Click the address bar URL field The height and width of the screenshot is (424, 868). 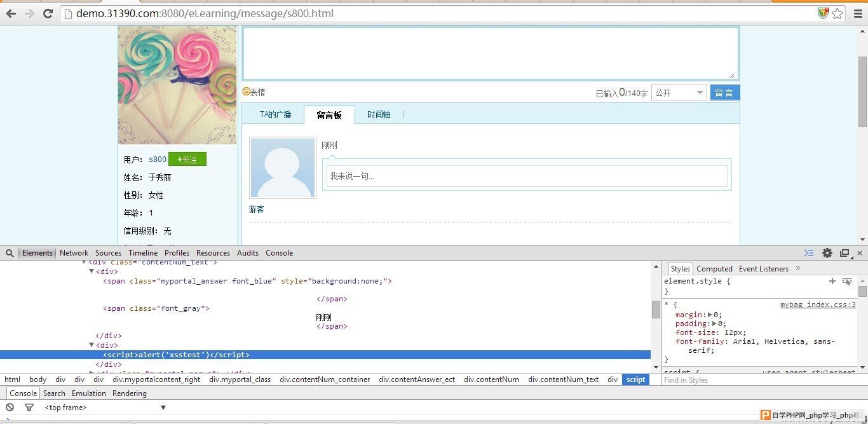[x=438, y=13]
